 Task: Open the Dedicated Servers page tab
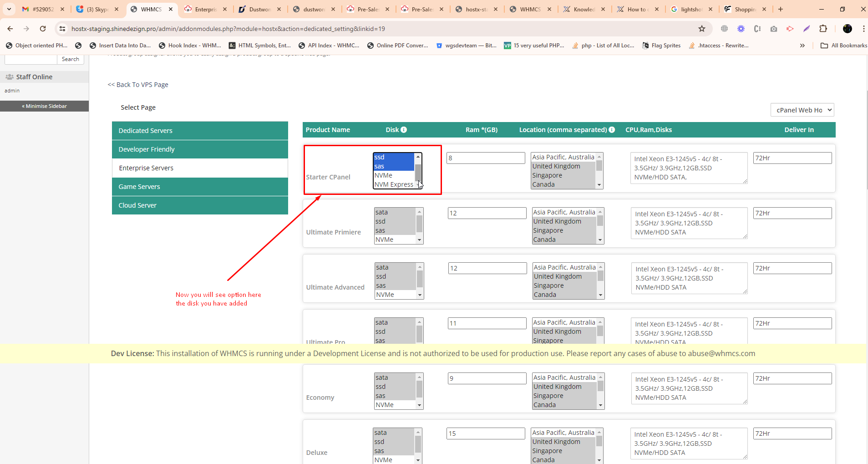pos(200,131)
